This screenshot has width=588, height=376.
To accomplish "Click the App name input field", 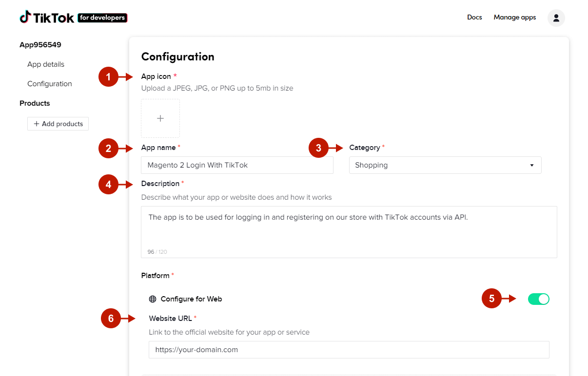I will coord(237,165).
